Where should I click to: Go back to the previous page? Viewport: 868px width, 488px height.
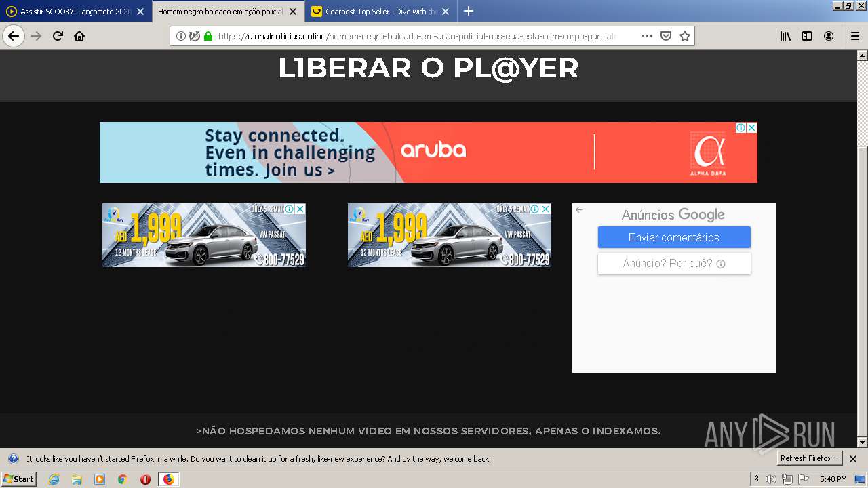point(14,36)
